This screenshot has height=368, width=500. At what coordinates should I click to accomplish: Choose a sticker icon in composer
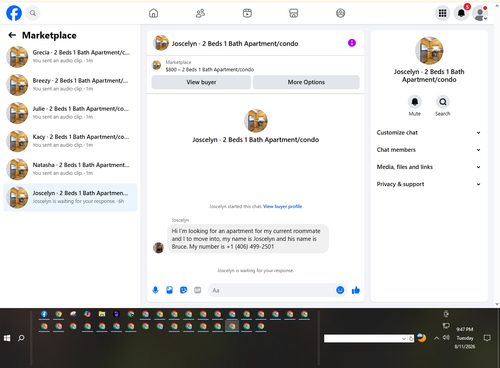click(x=183, y=290)
